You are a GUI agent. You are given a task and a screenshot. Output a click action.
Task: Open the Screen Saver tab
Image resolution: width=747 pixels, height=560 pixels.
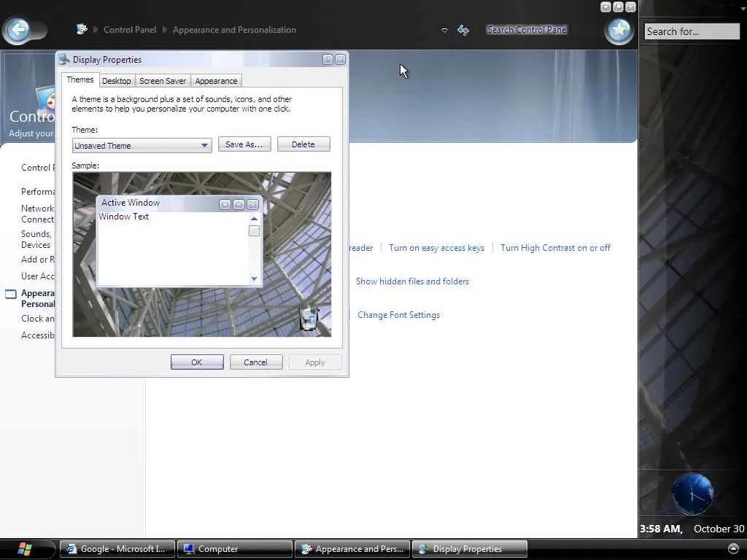click(x=163, y=81)
